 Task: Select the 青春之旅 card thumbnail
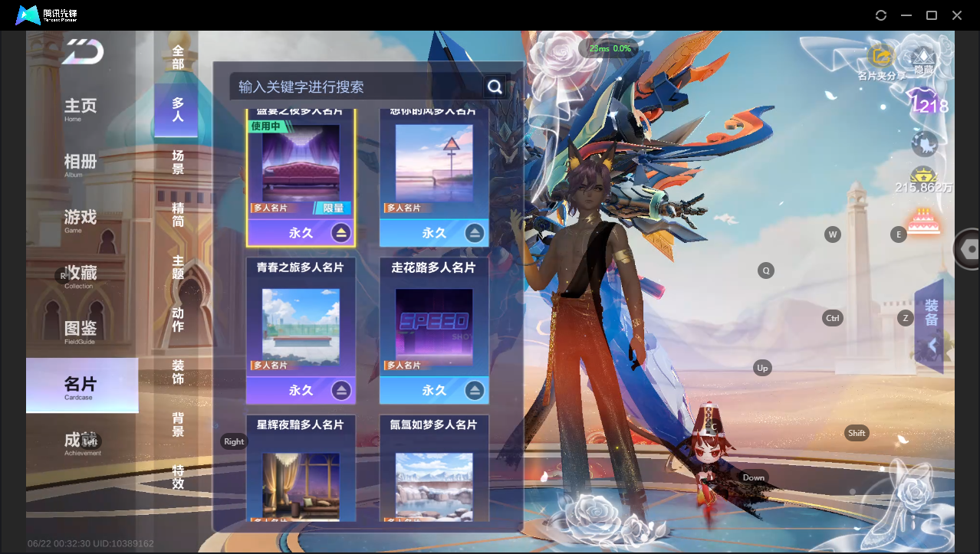click(301, 326)
